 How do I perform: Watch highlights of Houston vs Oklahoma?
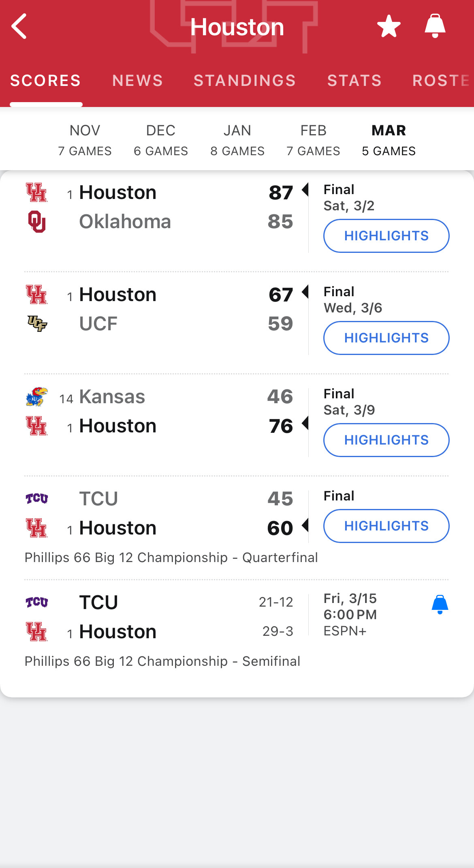pos(386,236)
